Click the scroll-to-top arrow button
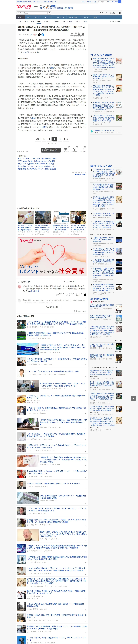 [133, 398]
